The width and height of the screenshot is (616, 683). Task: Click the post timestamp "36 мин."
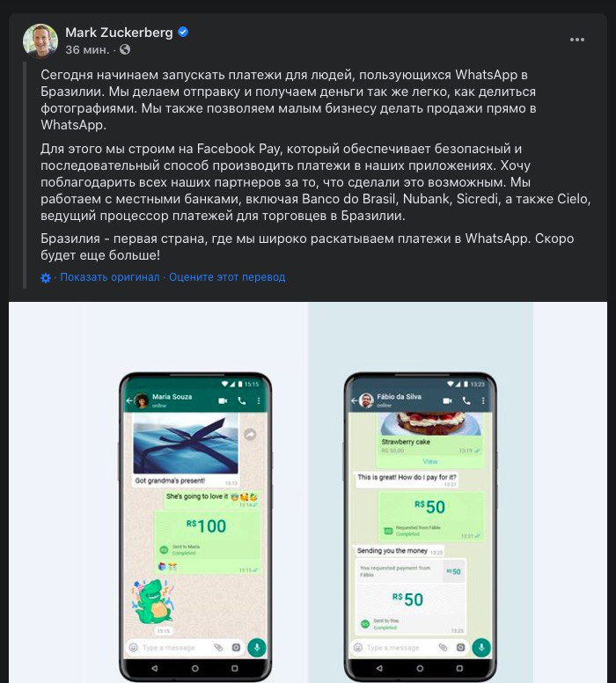pos(87,49)
